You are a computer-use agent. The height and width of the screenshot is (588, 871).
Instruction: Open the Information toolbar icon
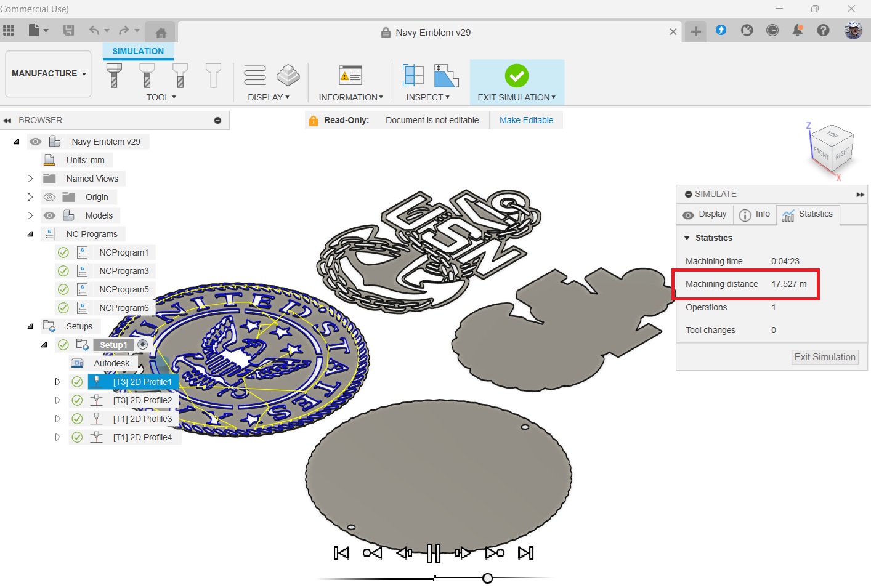pyautogui.click(x=350, y=76)
